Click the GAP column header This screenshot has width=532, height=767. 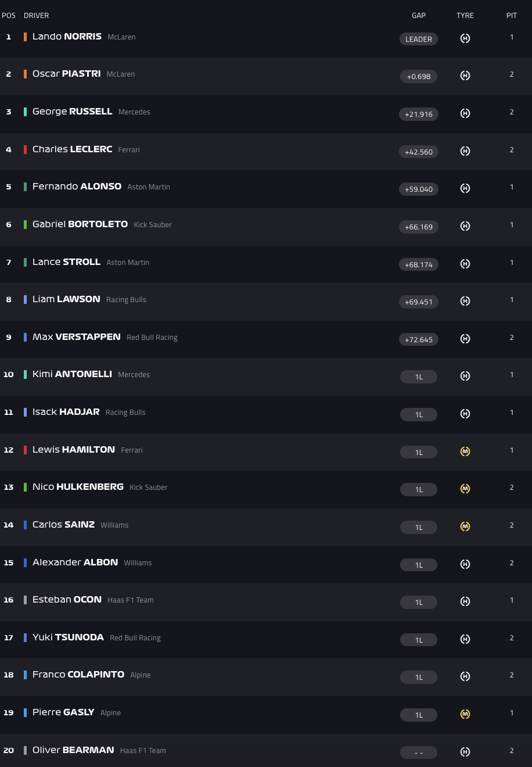tap(419, 16)
